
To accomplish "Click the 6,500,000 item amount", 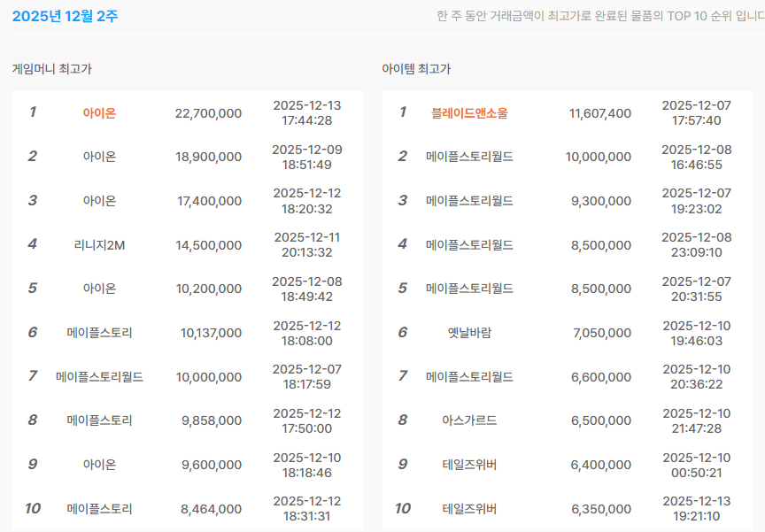I will pyautogui.click(x=601, y=420).
